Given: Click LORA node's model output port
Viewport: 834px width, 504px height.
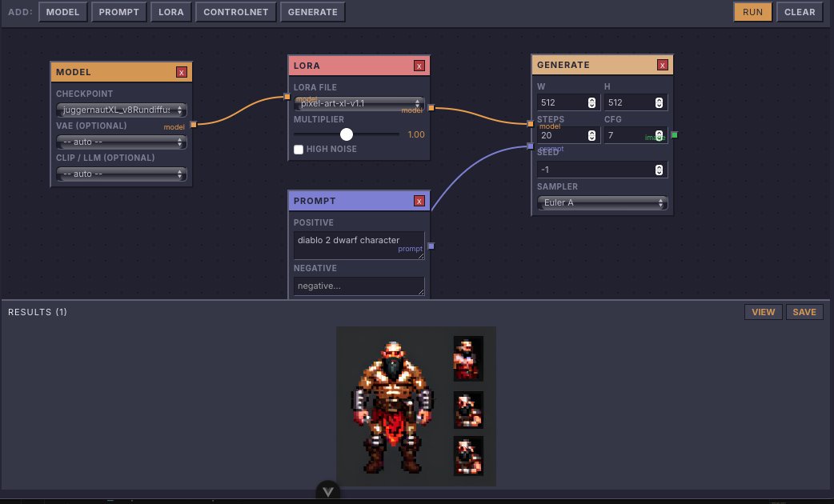Looking at the screenshot, I should click(x=431, y=108).
